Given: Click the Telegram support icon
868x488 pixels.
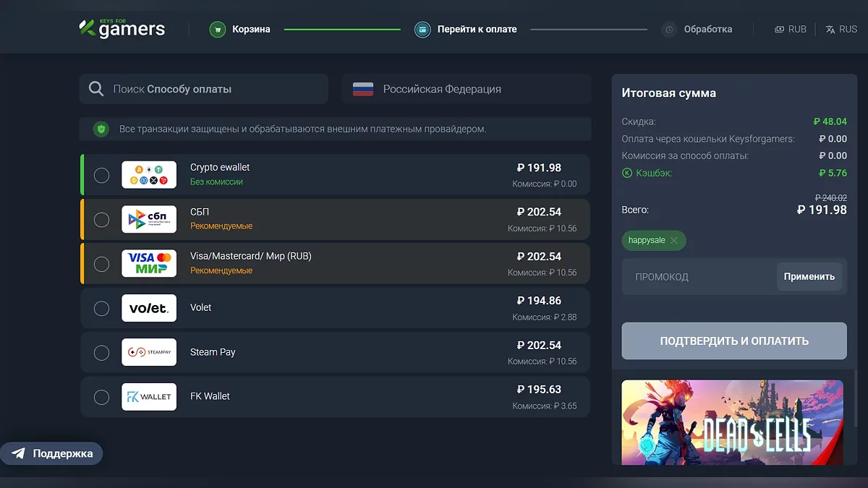Looking at the screenshot, I should click(x=19, y=454).
